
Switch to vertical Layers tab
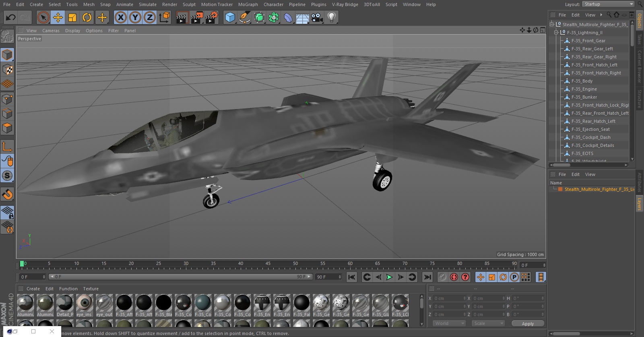[639, 204]
